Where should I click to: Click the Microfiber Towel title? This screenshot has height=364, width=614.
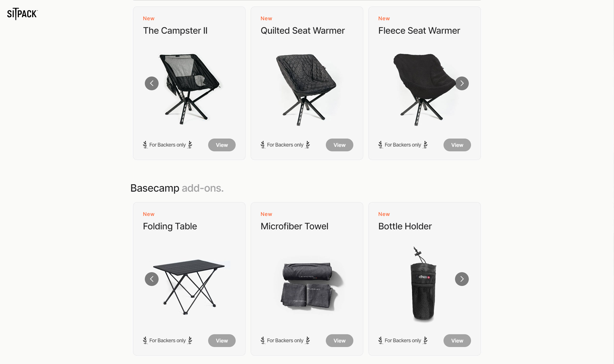tap(294, 226)
